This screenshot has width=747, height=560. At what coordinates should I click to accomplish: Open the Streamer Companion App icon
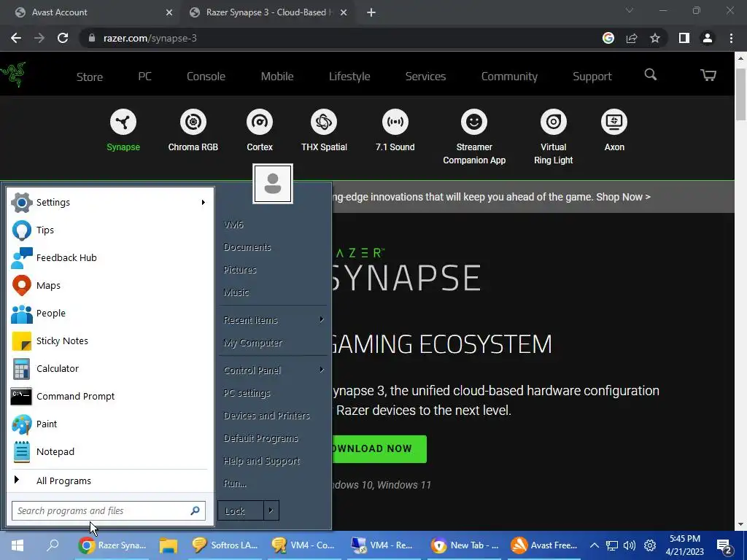pos(474,122)
